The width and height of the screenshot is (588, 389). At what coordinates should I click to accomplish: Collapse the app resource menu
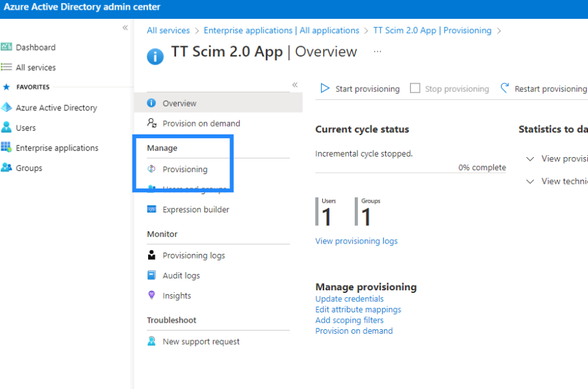pyautogui.click(x=295, y=84)
